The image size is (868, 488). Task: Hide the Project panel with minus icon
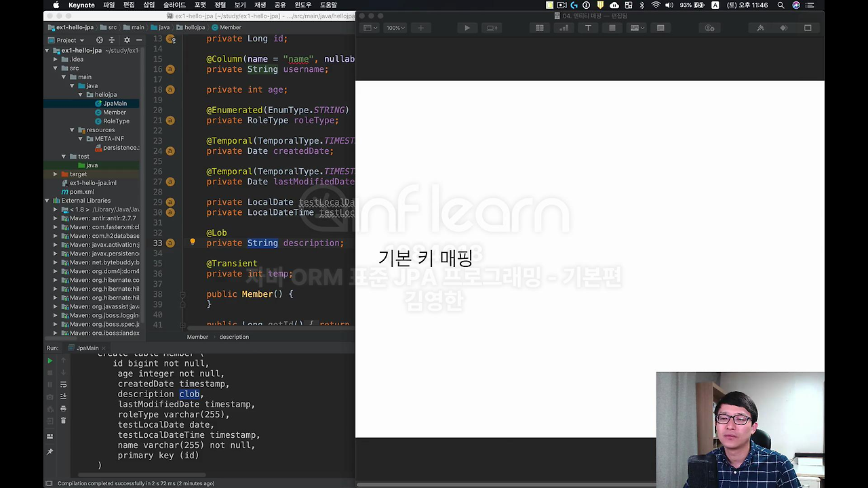pos(138,40)
